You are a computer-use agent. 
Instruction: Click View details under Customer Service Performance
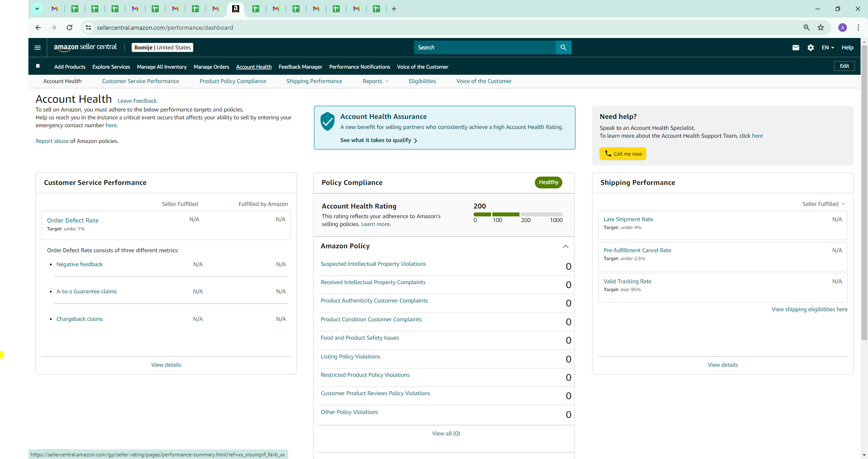coord(166,365)
